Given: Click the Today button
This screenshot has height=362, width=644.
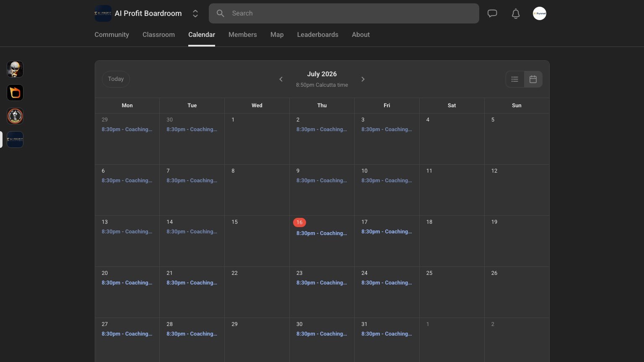Looking at the screenshot, I should (x=116, y=79).
